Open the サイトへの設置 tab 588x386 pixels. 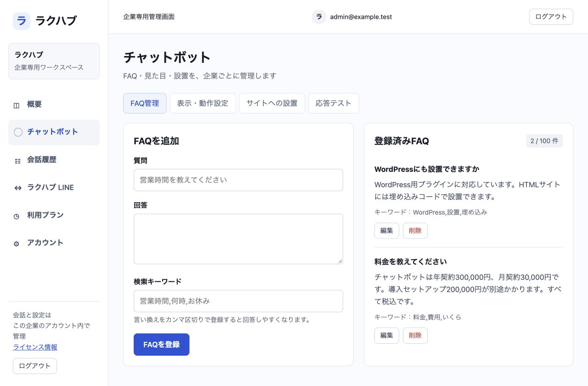(272, 103)
